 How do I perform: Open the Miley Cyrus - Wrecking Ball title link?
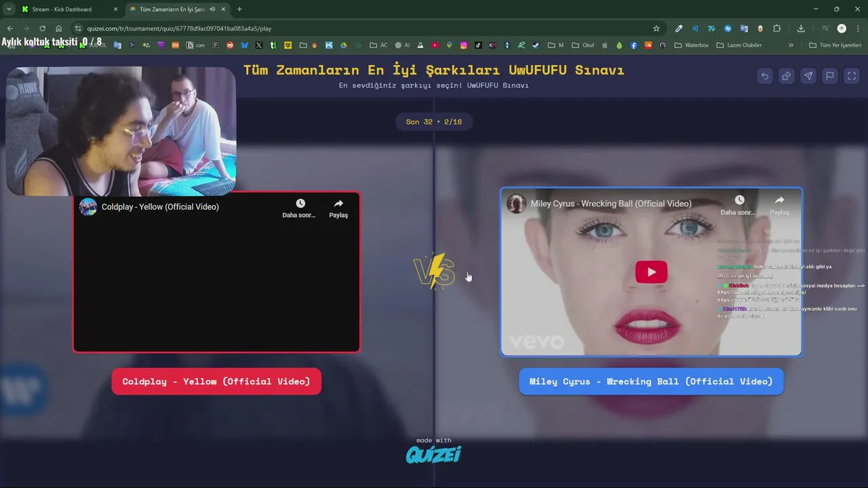(611, 203)
